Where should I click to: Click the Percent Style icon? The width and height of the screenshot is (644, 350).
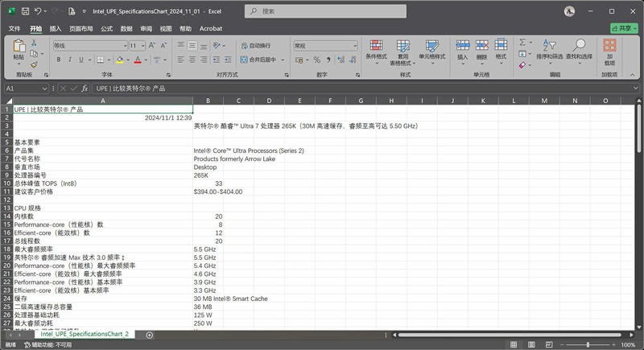(317, 60)
